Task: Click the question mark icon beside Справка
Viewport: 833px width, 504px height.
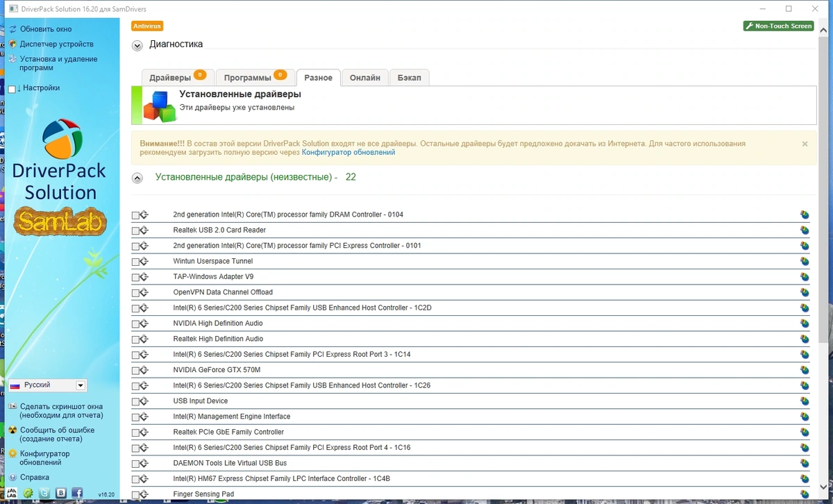Action: 12,478
